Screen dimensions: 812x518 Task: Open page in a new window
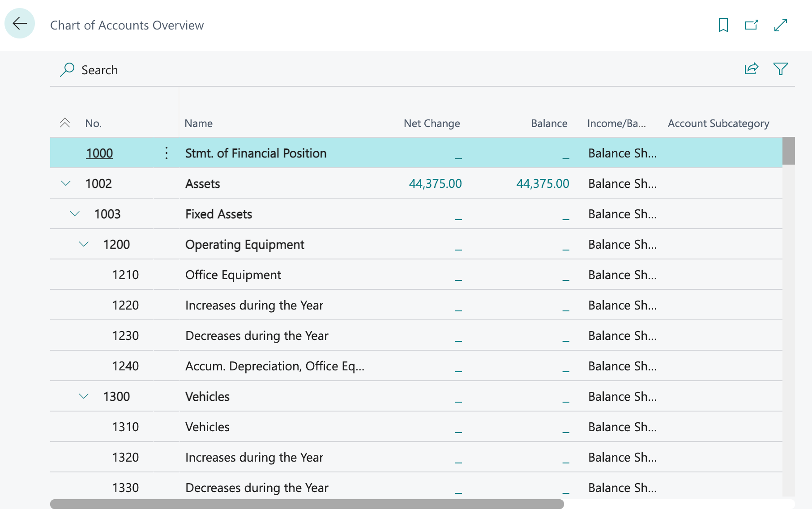pyautogui.click(x=752, y=25)
